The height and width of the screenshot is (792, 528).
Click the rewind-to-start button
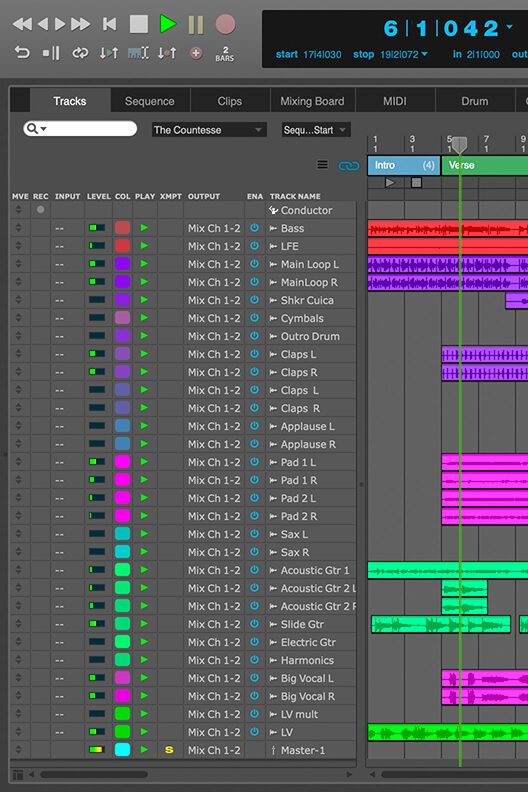(x=109, y=24)
